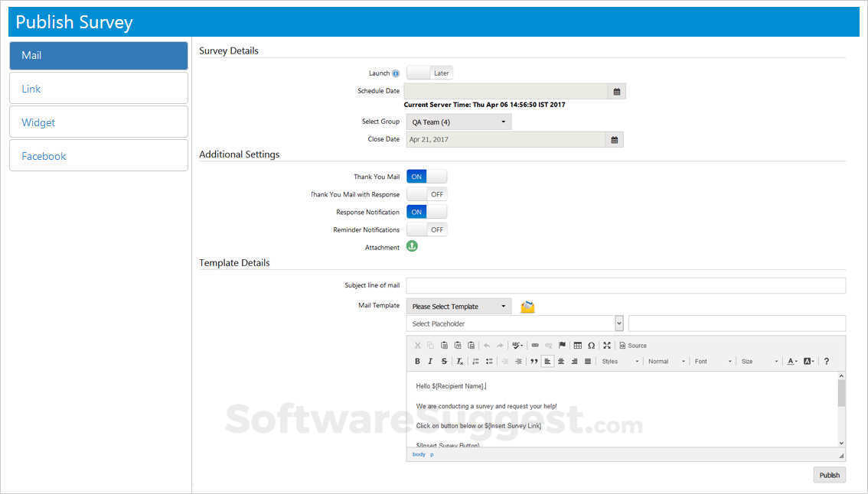Click the Increase Indent icon
Screen dimensions: 868x494
pos(518,361)
